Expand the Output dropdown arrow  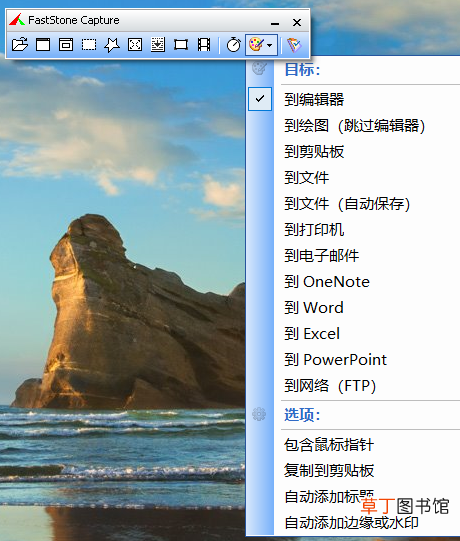[x=270, y=45]
